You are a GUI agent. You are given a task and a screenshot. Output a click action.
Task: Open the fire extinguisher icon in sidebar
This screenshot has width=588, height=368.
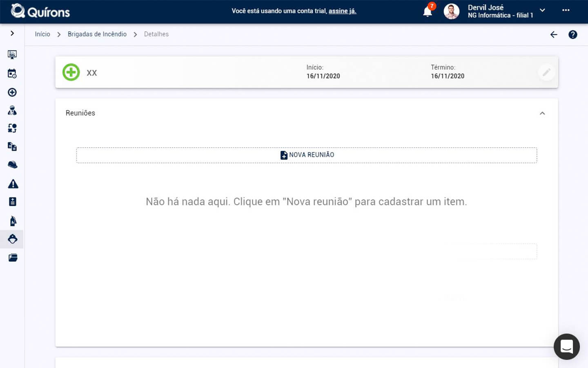coord(13,221)
